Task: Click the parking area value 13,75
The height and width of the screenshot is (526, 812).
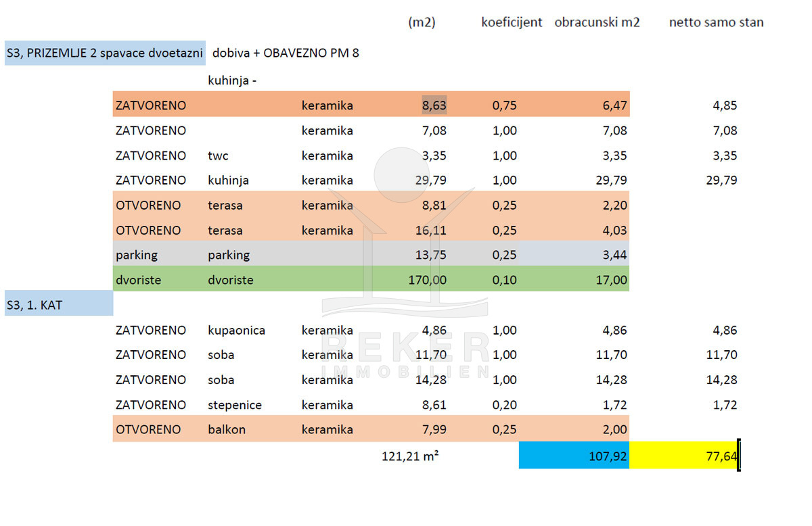Action: point(431,255)
